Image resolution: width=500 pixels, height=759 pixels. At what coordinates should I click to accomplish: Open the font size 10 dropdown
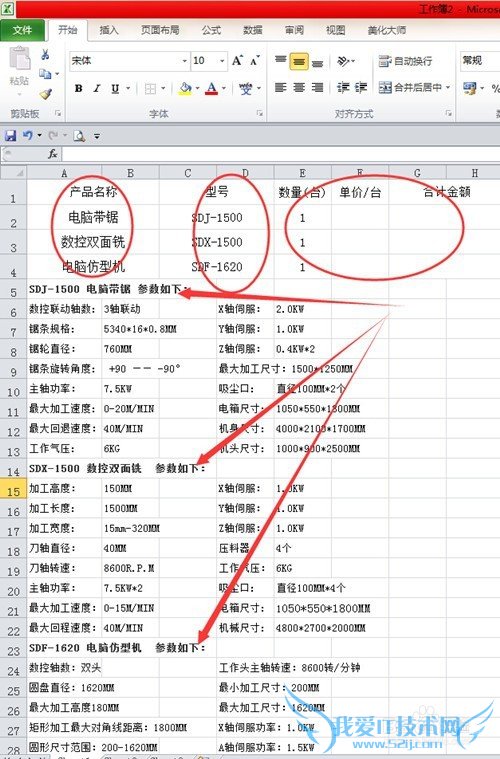click(222, 61)
